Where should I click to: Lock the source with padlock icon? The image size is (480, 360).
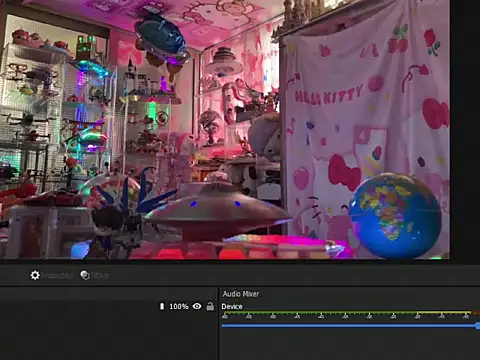pos(210,306)
